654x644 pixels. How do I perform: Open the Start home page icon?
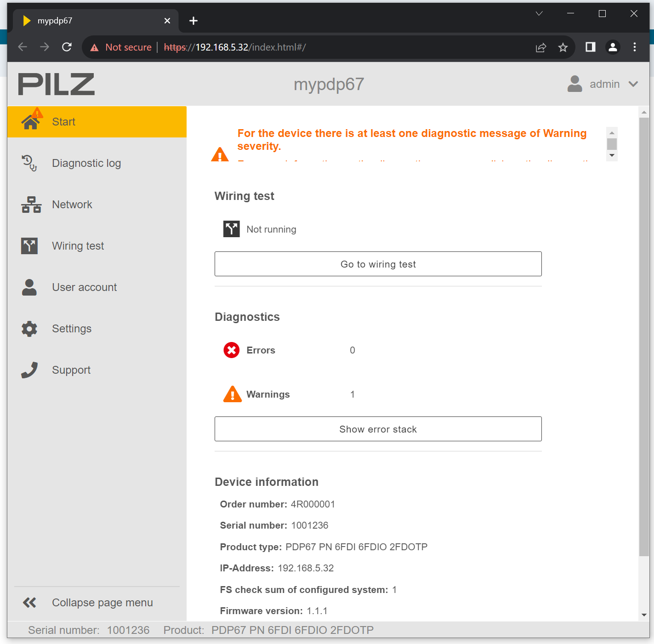pos(31,120)
